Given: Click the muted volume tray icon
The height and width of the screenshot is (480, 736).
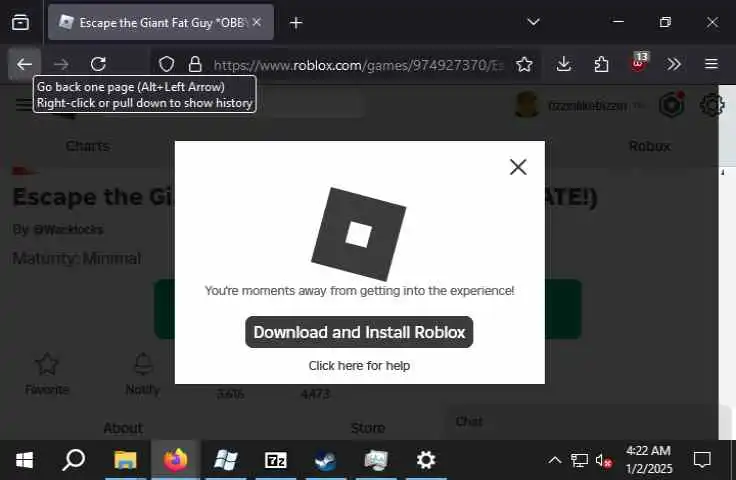Looking at the screenshot, I should tap(604, 461).
